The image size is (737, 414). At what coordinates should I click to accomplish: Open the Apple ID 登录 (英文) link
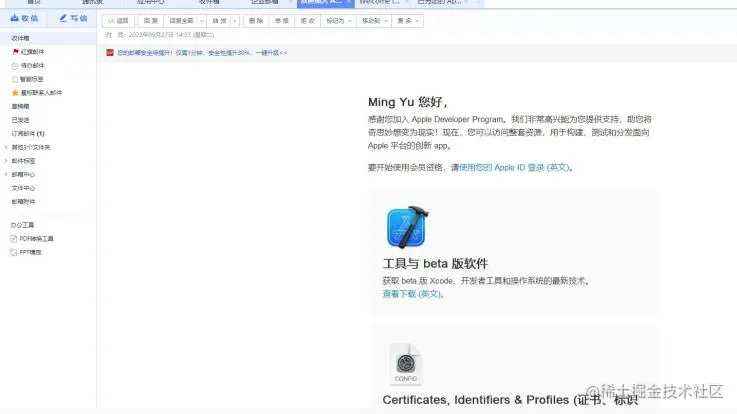(514, 167)
